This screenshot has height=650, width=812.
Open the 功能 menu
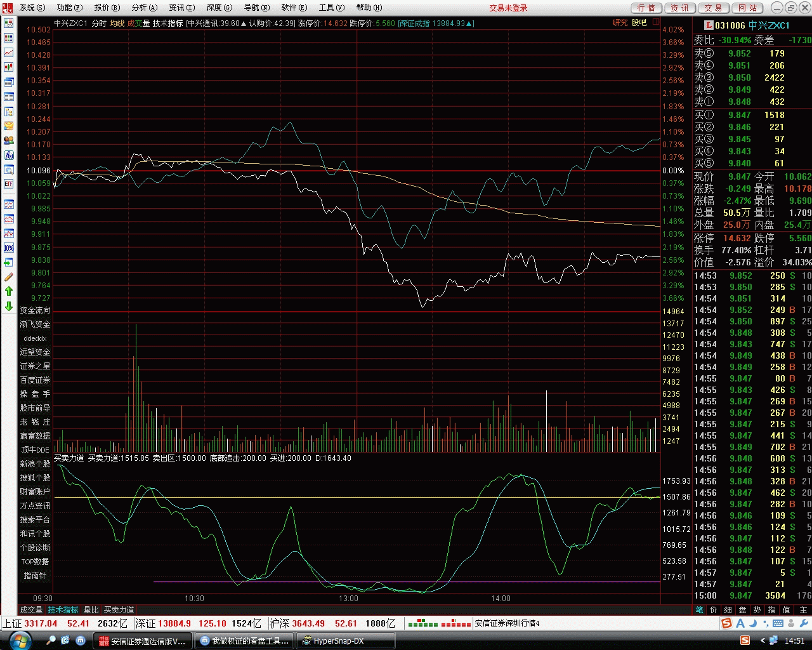pos(69,8)
